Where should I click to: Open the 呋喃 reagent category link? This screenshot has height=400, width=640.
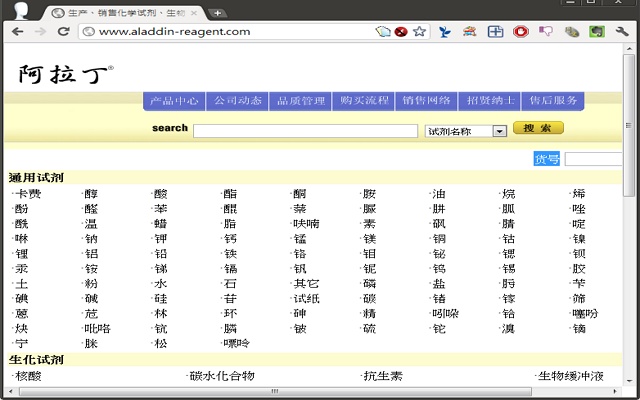[x=307, y=224]
